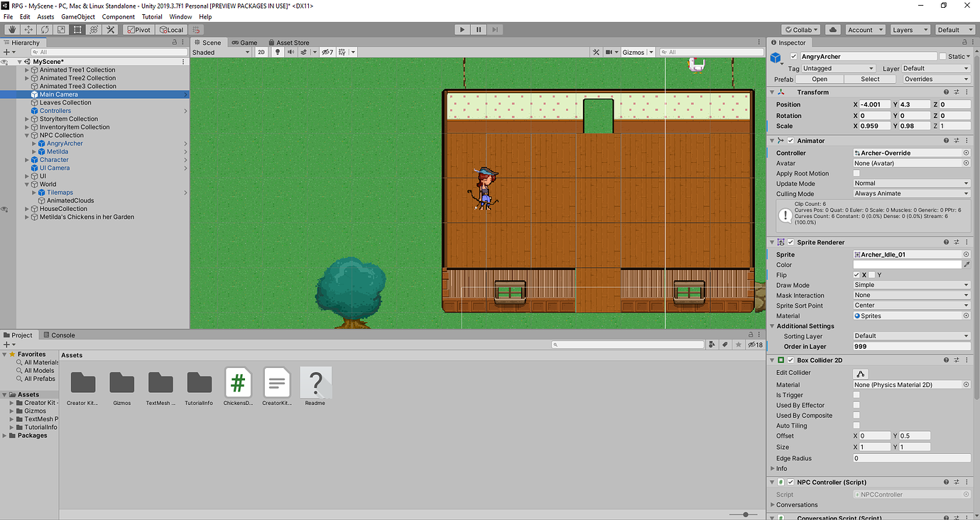980x520 pixels.
Task: Select the Scale tool
Action: 60,29
